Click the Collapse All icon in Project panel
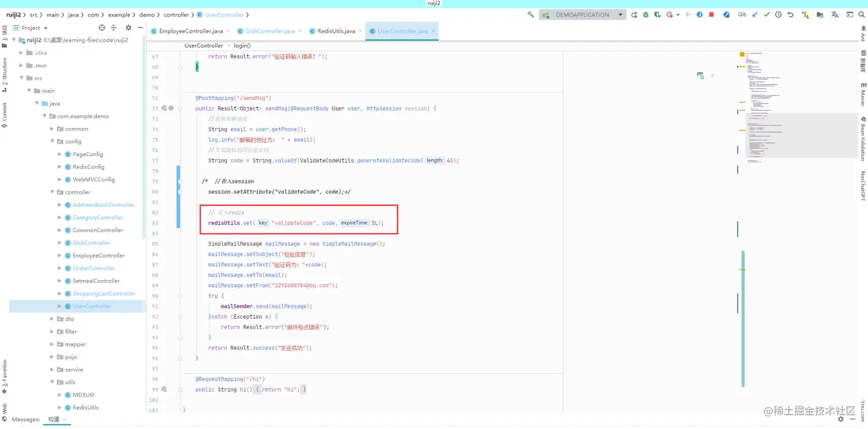This screenshot has width=868, height=429. point(114,28)
